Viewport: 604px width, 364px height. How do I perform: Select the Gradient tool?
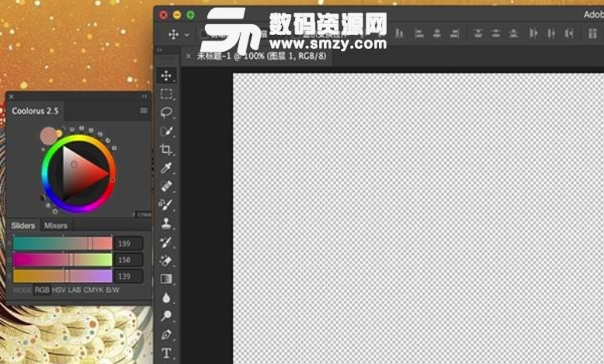point(166,279)
